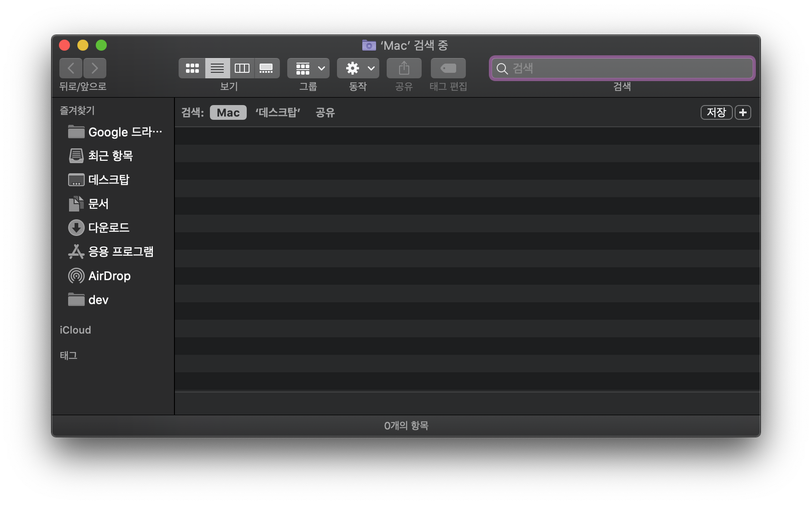Add search criteria with plus button
Image resolution: width=812 pixels, height=505 pixels.
click(x=743, y=112)
